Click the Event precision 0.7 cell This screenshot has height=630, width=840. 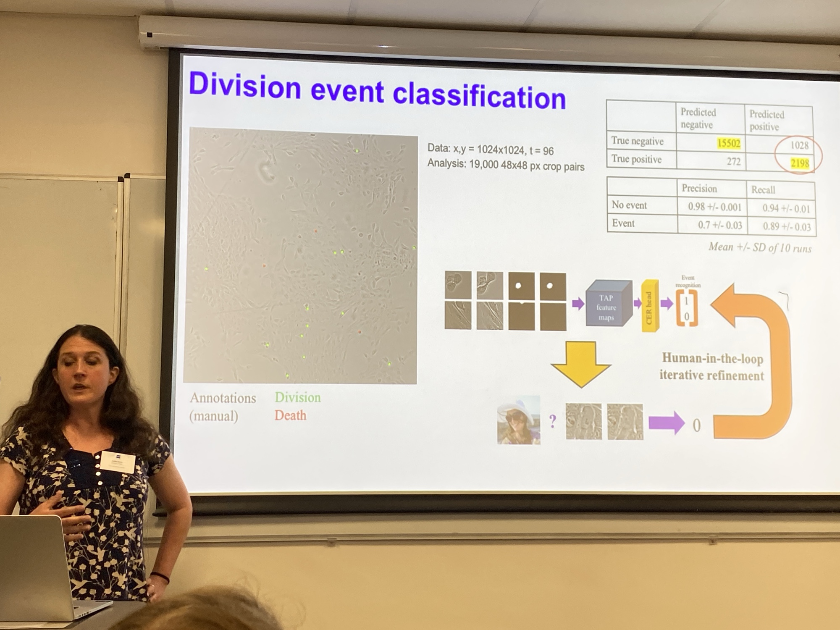point(719,225)
